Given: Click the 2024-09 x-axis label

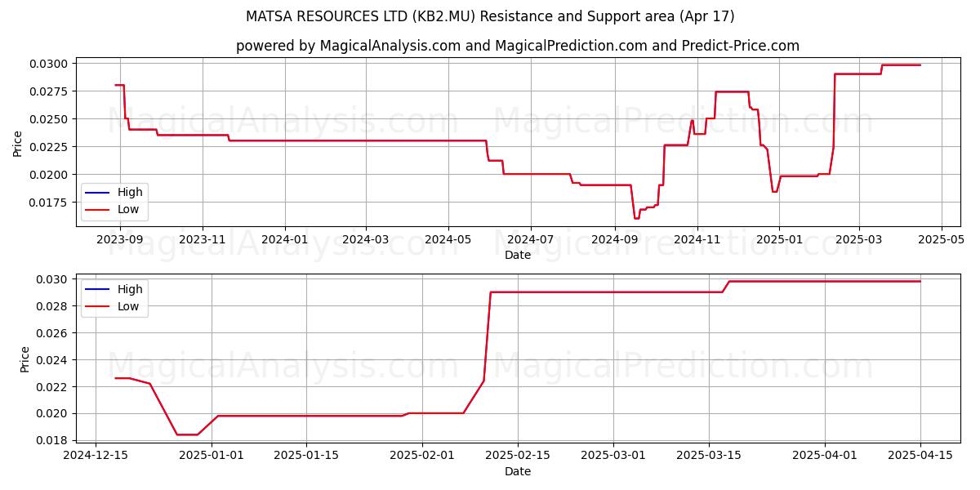Looking at the screenshot, I should (x=614, y=239).
